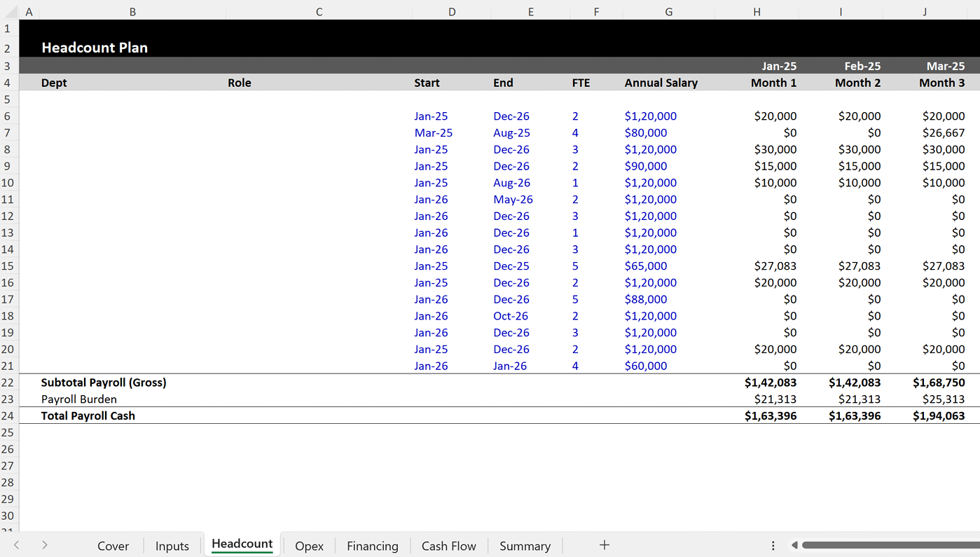Select column G header
Screen dimensions: 980x557
point(668,11)
